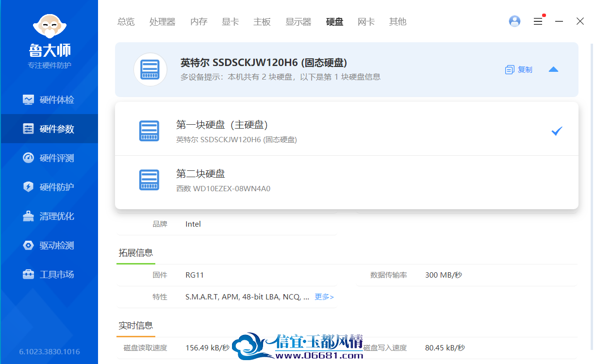
Task: Switch to 显示器 tab
Action: point(298,22)
